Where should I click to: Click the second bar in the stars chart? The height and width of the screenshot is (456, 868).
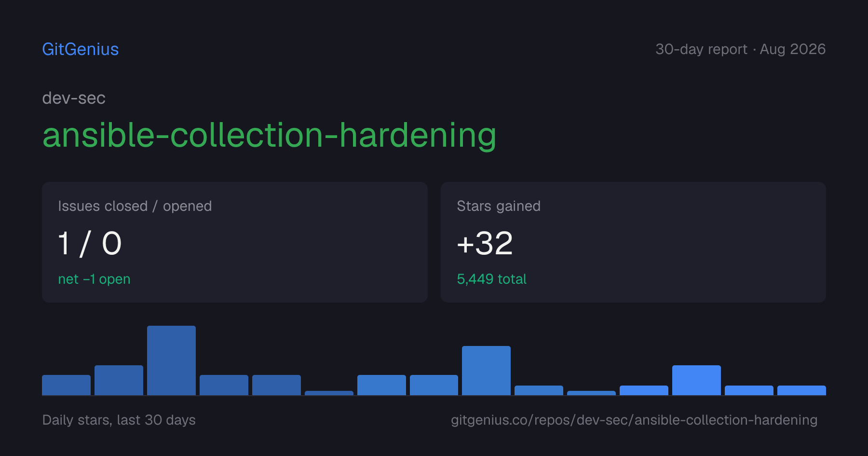[119, 380]
